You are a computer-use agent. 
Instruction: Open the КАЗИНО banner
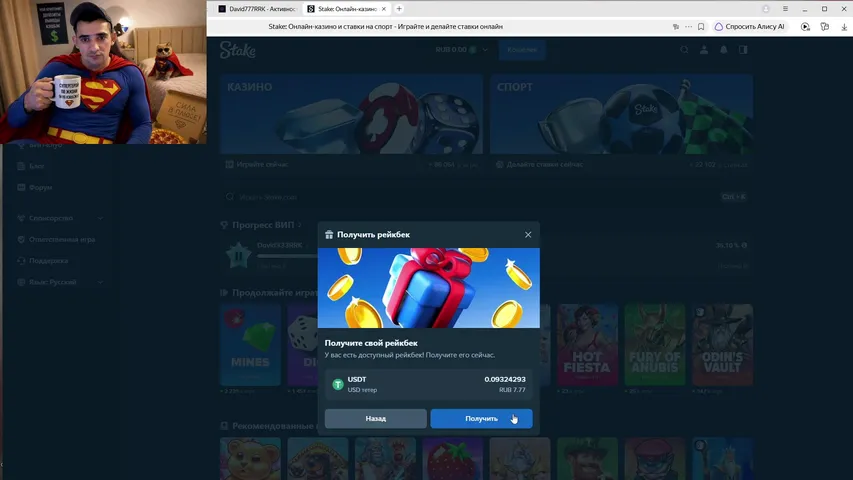click(351, 114)
